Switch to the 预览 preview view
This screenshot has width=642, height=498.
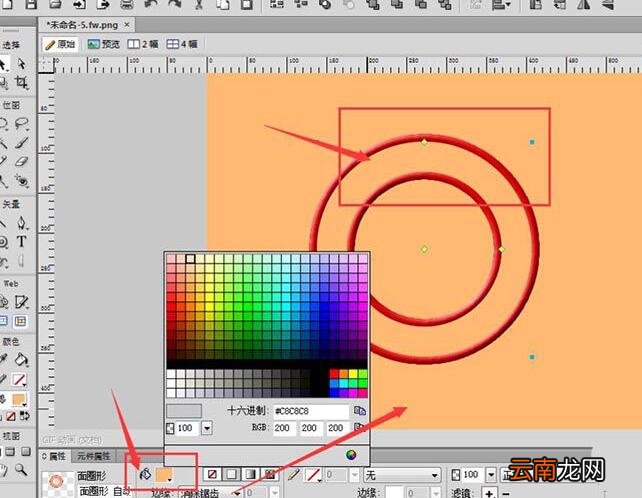click(x=104, y=44)
